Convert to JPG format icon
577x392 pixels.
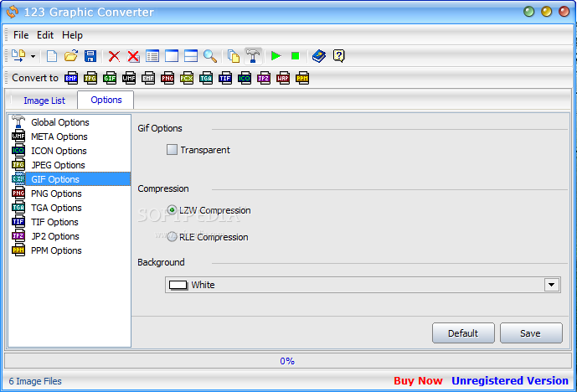click(90, 78)
